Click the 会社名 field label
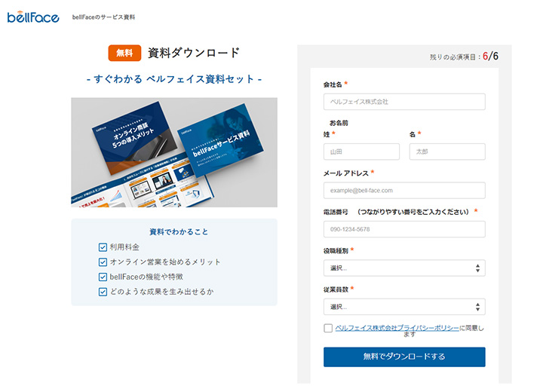Viewport: 543px width, 392px height. 333,84
